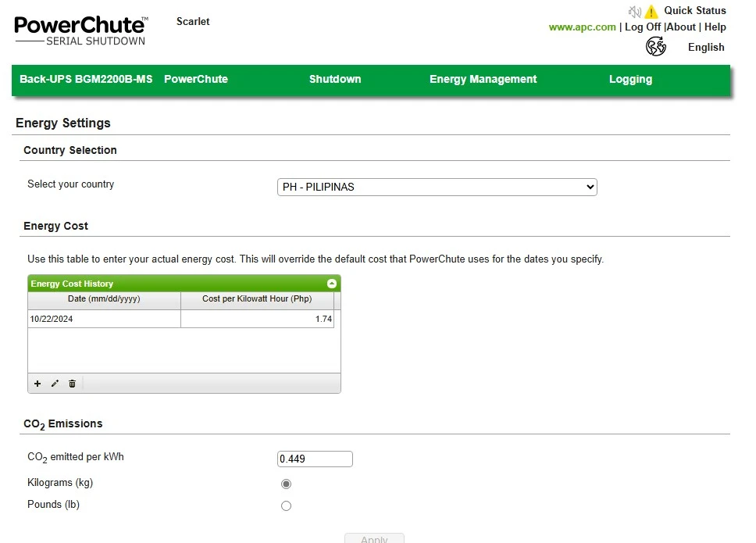Open the Shutdown menu
The width and height of the screenshot is (756, 543).
(x=335, y=79)
